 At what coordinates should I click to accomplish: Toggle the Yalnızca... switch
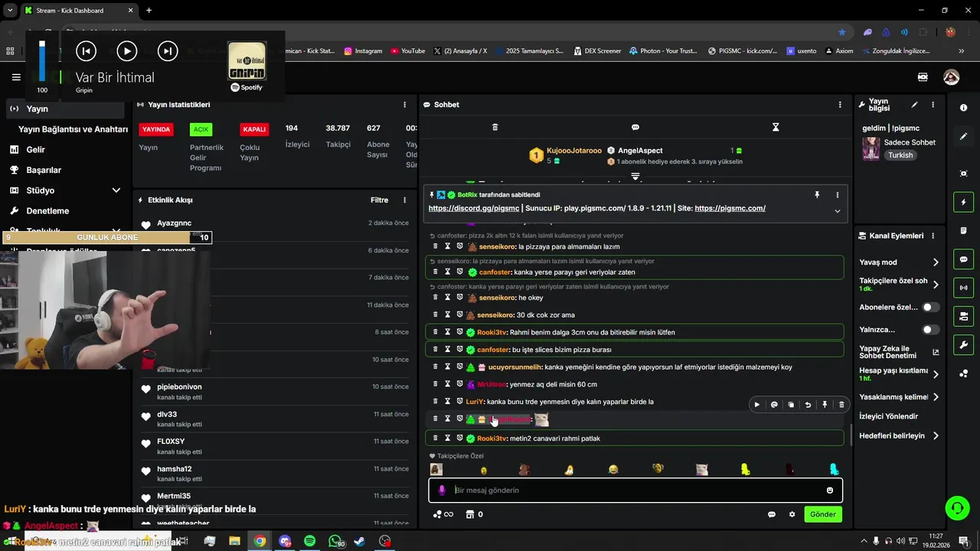(x=930, y=330)
